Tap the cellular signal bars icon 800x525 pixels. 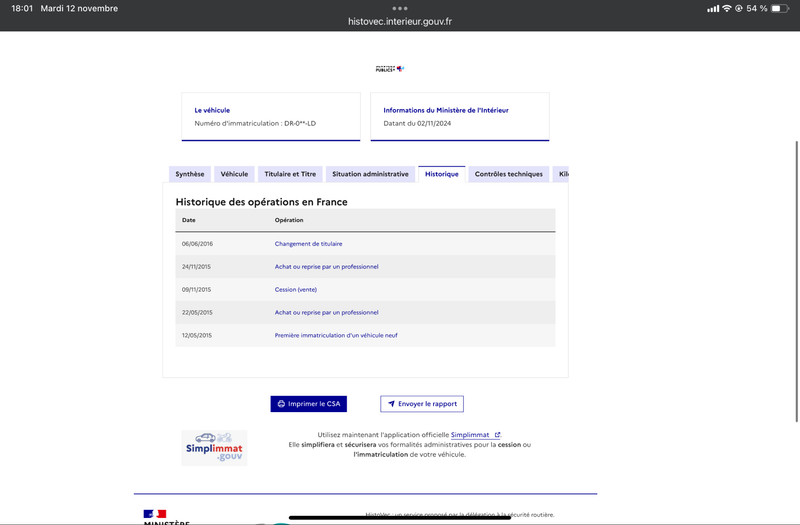[x=713, y=8]
